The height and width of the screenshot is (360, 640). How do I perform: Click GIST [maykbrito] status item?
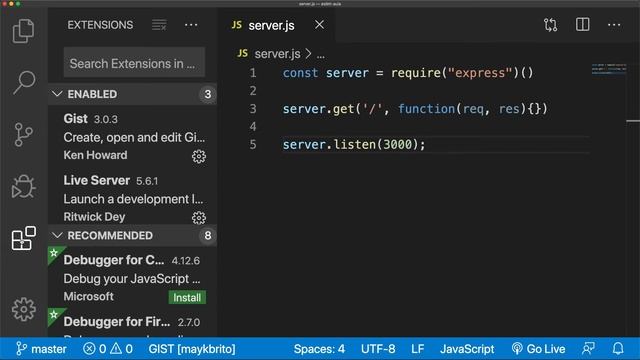click(x=192, y=349)
